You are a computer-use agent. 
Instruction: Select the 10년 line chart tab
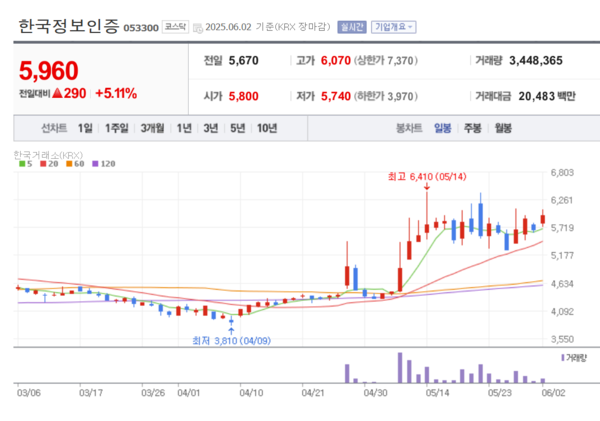(x=267, y=128)
